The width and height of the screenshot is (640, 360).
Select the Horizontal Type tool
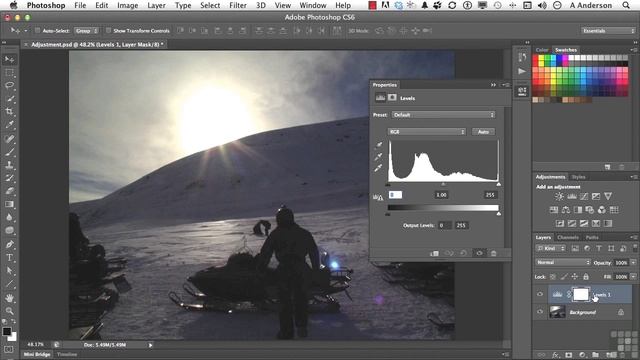(x=9, y=258)
